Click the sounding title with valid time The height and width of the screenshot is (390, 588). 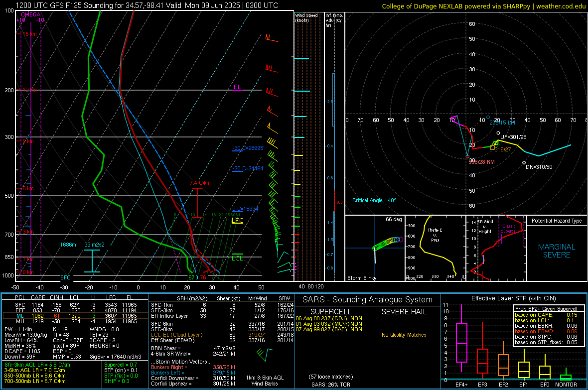click(147, 5)
